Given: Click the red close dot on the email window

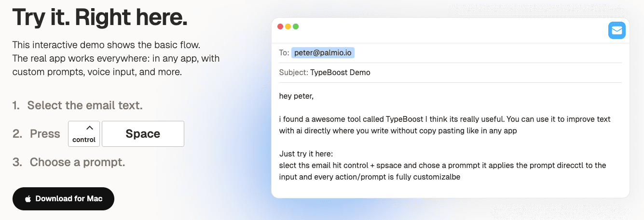Looking at the screenshot, I should [x=280, y=27].
